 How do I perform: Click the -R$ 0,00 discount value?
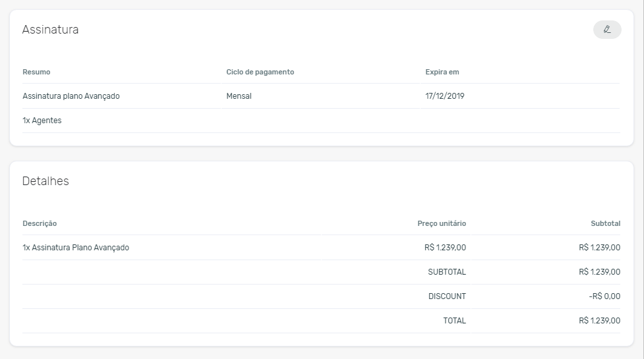[604, 296]
